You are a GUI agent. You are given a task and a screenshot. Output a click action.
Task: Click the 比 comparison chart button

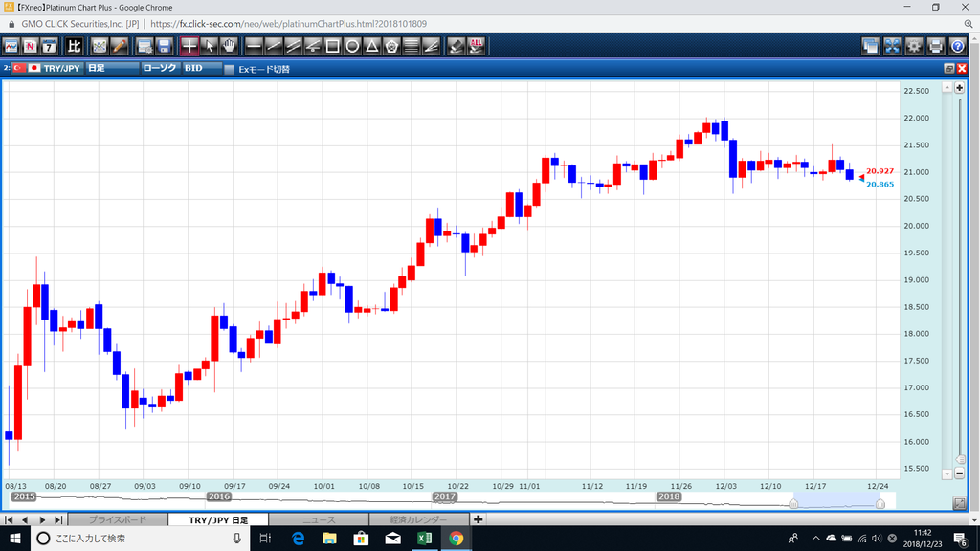(x=75, y=46)
